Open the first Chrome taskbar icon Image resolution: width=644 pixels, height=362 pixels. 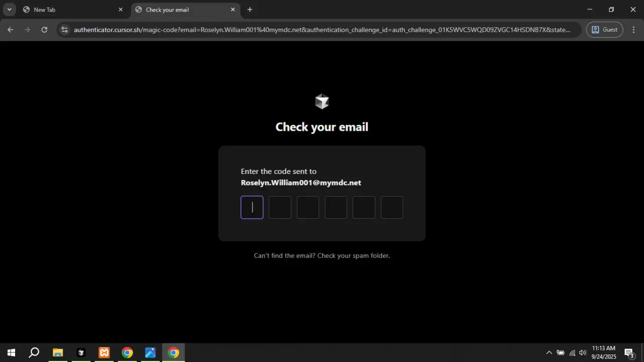127,352
